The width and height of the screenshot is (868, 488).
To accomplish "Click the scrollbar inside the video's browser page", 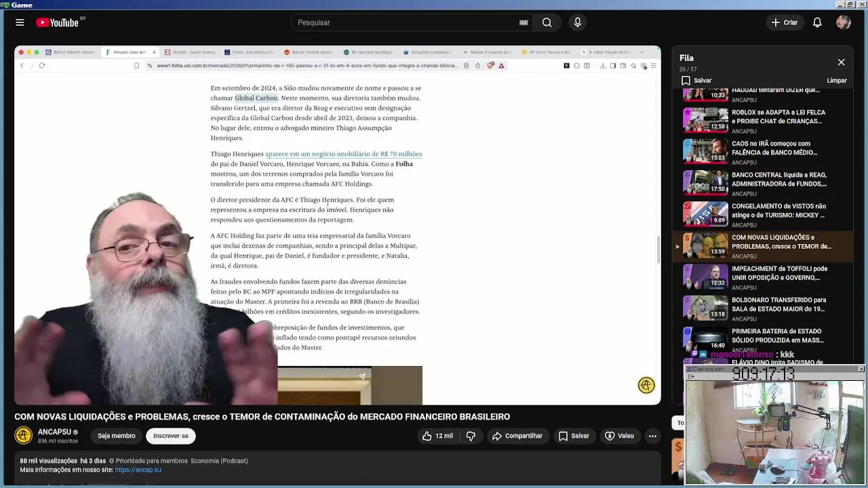I will (657, 249).
